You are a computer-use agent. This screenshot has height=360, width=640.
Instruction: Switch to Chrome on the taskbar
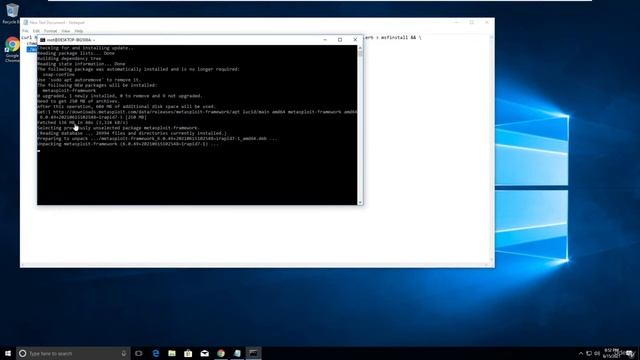221,353
